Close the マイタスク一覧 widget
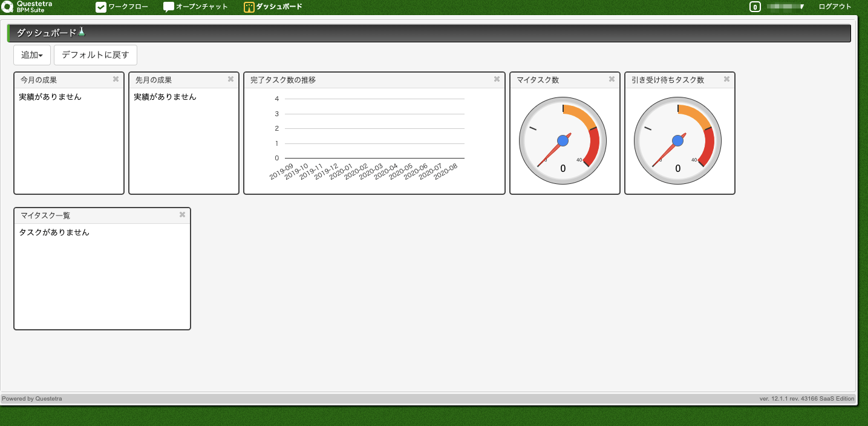The image size is (868, 426). pos(182,215)
